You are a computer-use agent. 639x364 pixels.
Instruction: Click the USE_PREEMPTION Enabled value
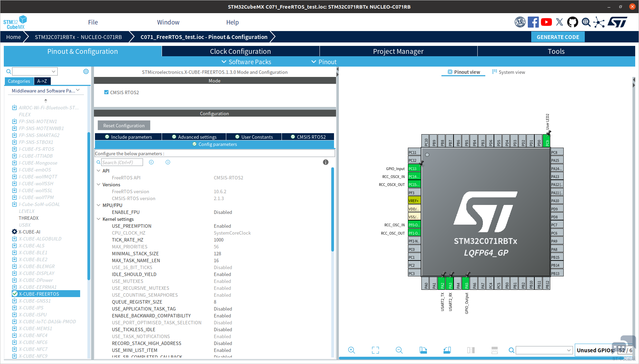[222, 226]
